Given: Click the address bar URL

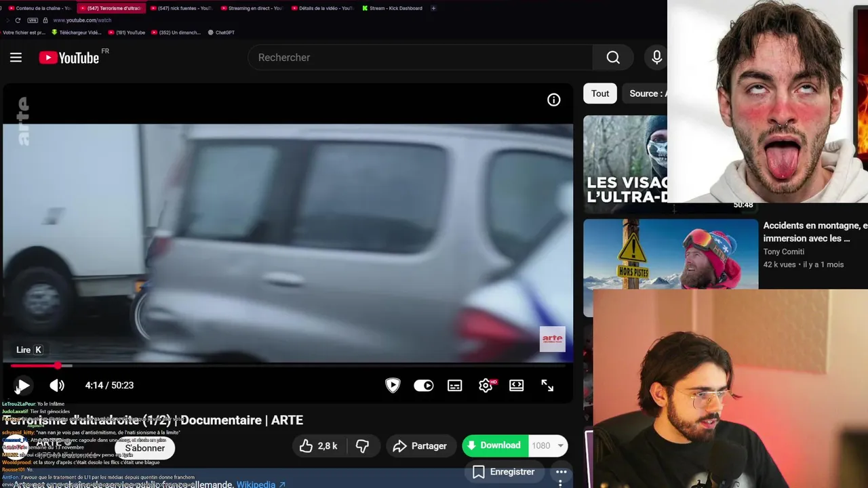Looking at the screenshot, I should click(82, 20).
